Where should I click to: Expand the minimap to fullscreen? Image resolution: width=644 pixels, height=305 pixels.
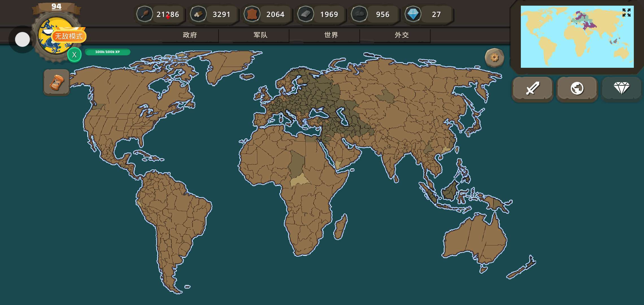tap(626, 12)
